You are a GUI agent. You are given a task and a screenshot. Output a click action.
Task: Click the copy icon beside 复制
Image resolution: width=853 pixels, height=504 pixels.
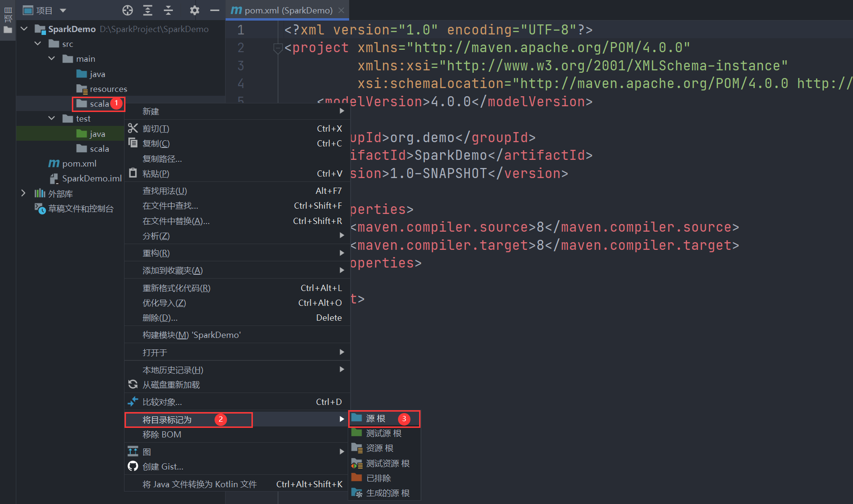tap(133, 143)
